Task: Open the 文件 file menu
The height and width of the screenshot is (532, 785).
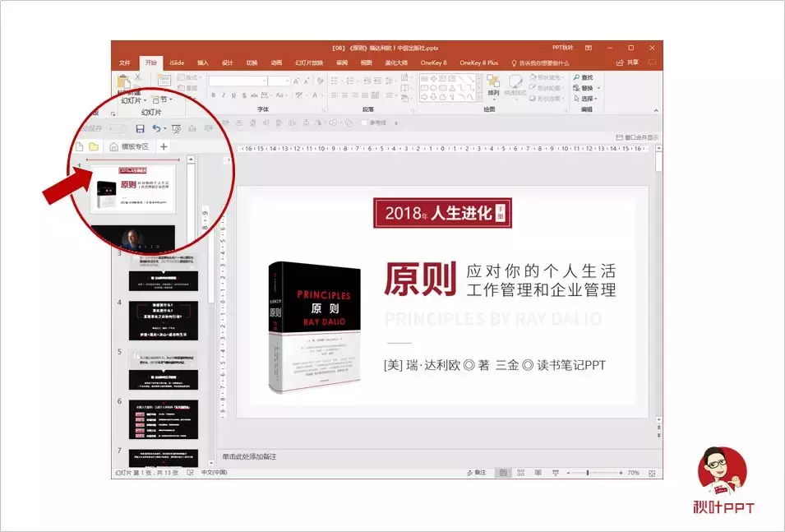Action: click(125, 62)
